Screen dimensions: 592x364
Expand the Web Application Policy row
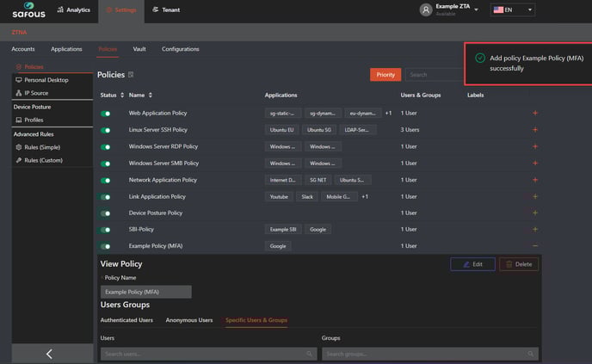click(535, 113)
